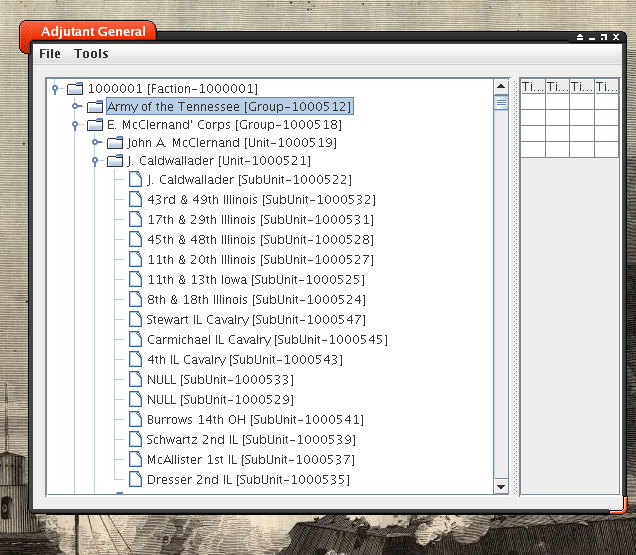Expand the John A. McClernand unit node
The width and height of the screenshot is (636, 555).
point(96,144)
